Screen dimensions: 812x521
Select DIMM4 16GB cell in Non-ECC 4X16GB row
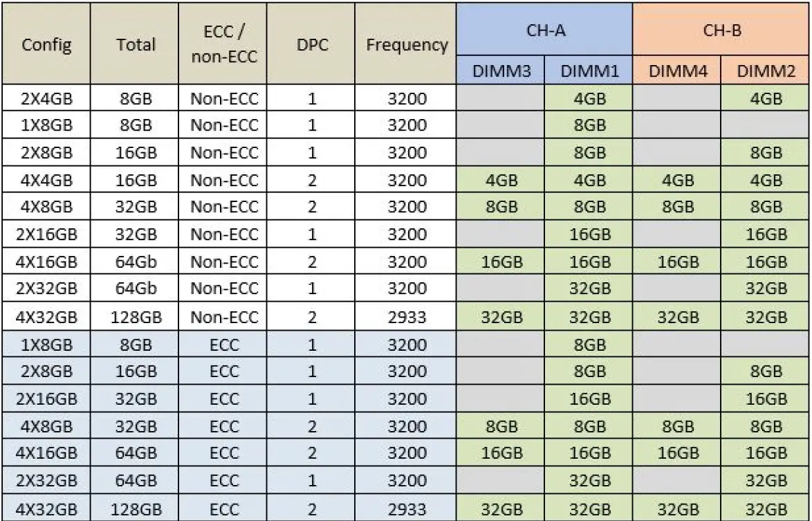676,262
